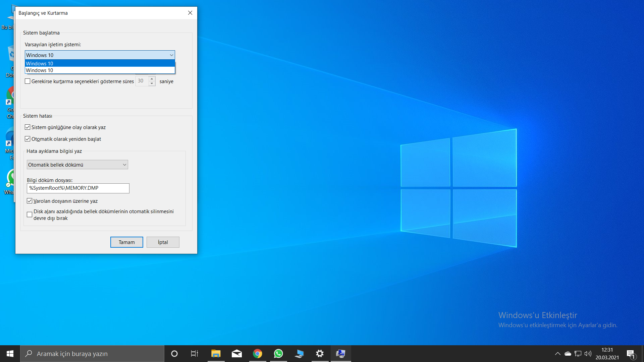
Task: Open the Mail app taskbar icon
Action: tap(236, 354)
